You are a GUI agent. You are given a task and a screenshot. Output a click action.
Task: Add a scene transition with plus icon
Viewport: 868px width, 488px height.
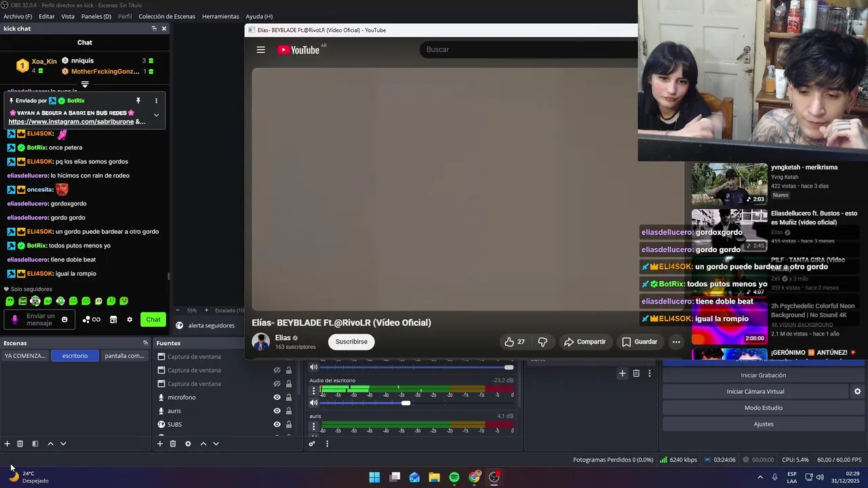pyautogui.click(x=623, y=373)
